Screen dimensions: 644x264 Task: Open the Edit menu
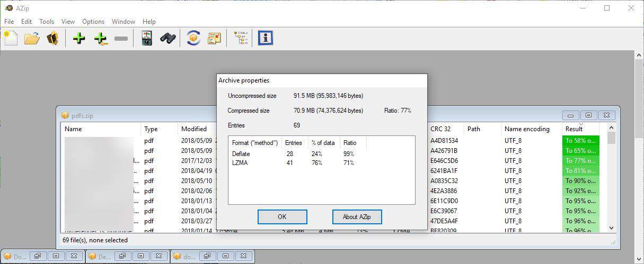pos(27,22)
